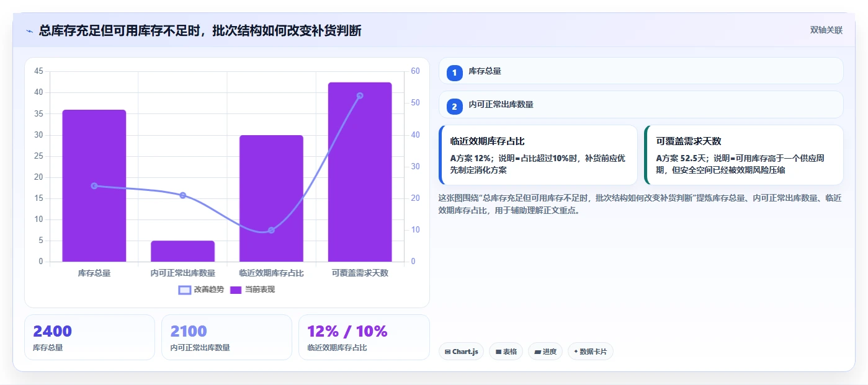Click the 进度 tag

coord(545,352)
